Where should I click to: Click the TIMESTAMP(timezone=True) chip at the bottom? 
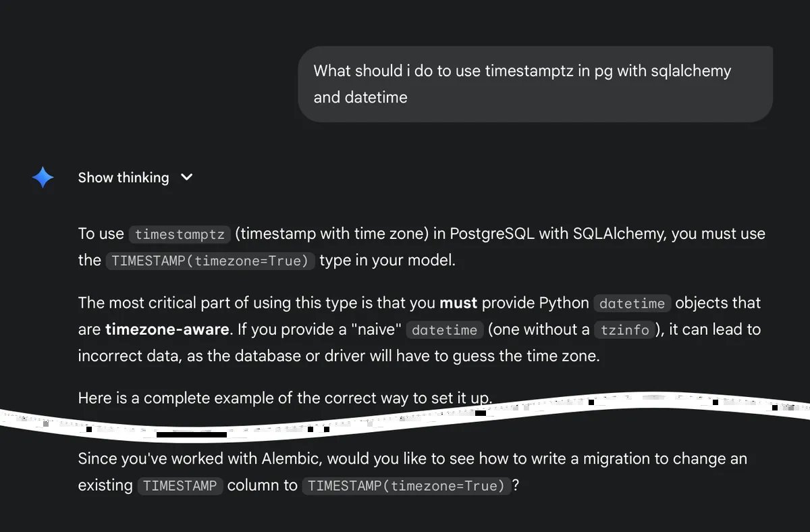[406, 485]
